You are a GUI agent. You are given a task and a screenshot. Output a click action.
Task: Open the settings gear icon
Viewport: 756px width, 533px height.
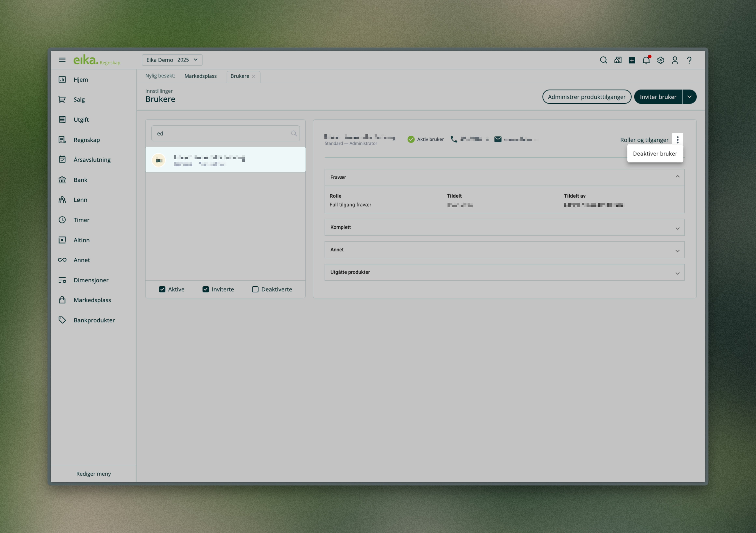[x=660, y=60]
